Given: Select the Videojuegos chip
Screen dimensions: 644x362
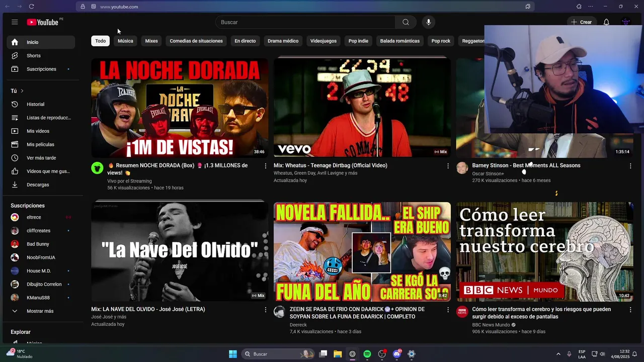Looking at the screenshot, I should (324, 41).
